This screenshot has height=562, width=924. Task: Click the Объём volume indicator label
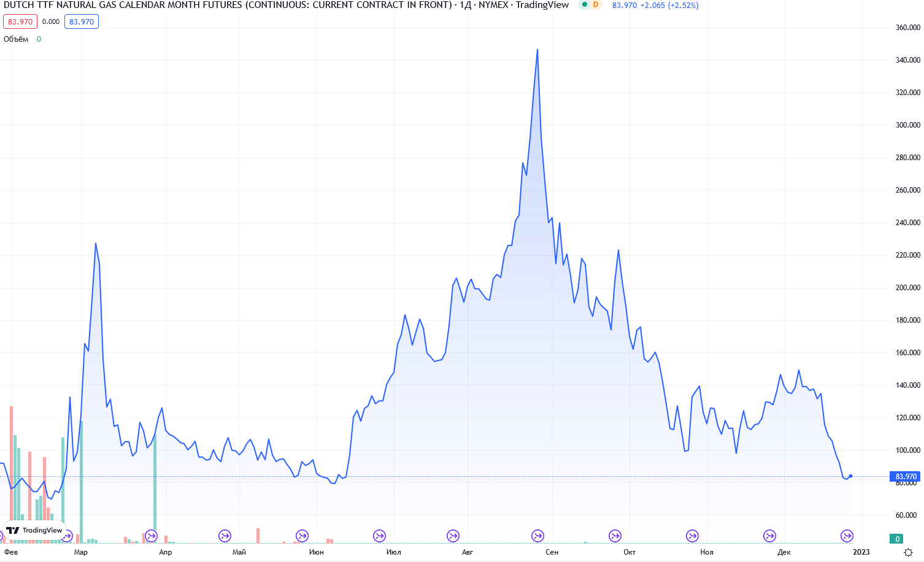click(16, 39)
